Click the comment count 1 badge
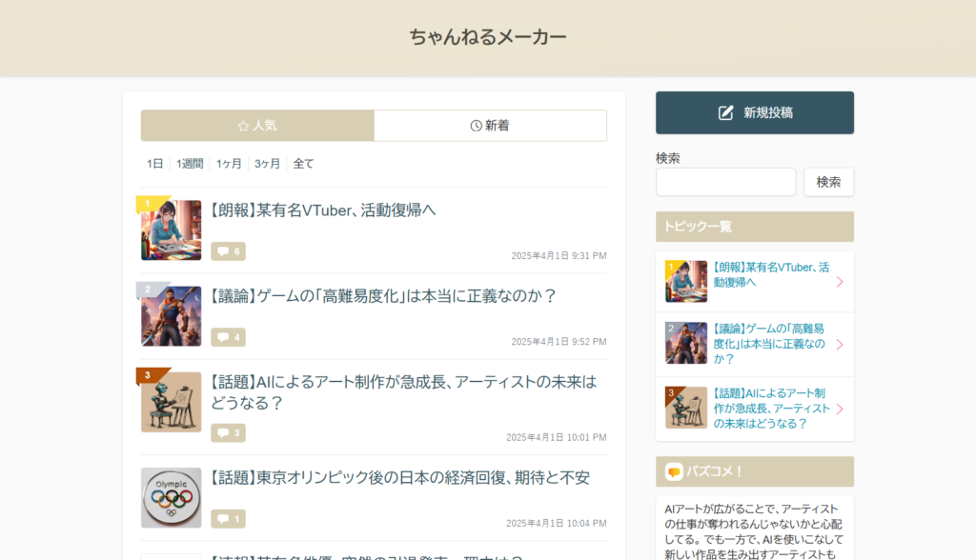Image resolution: width=976 pixels, height=560 pixels. [228, 519]
